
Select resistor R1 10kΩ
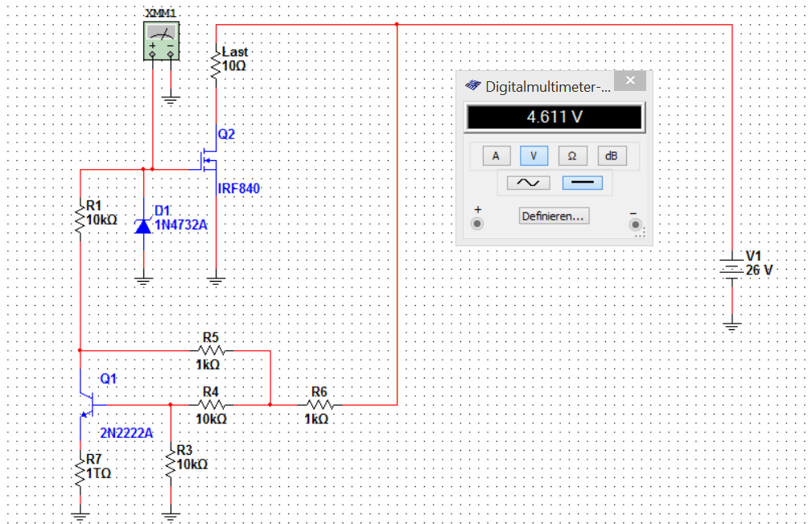tap(80, 220)
